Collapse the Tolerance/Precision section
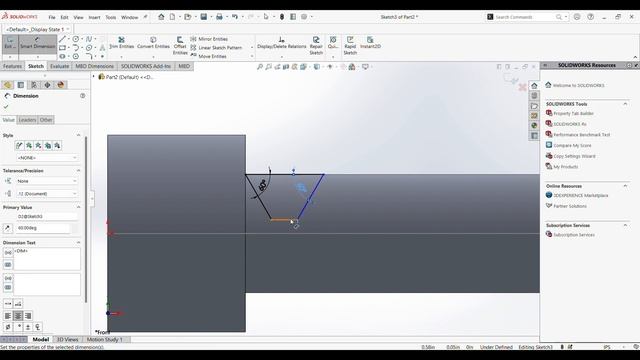The width and height of the screenshot is (640, 360). (x=78, y=171)
